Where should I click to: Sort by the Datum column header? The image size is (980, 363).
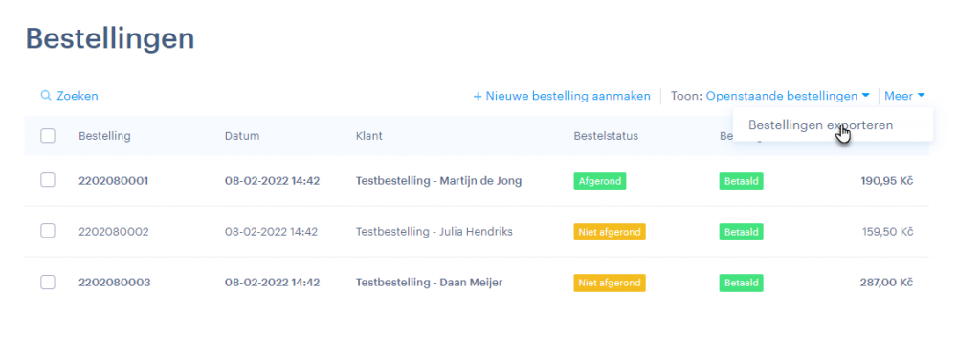(242, 136)
